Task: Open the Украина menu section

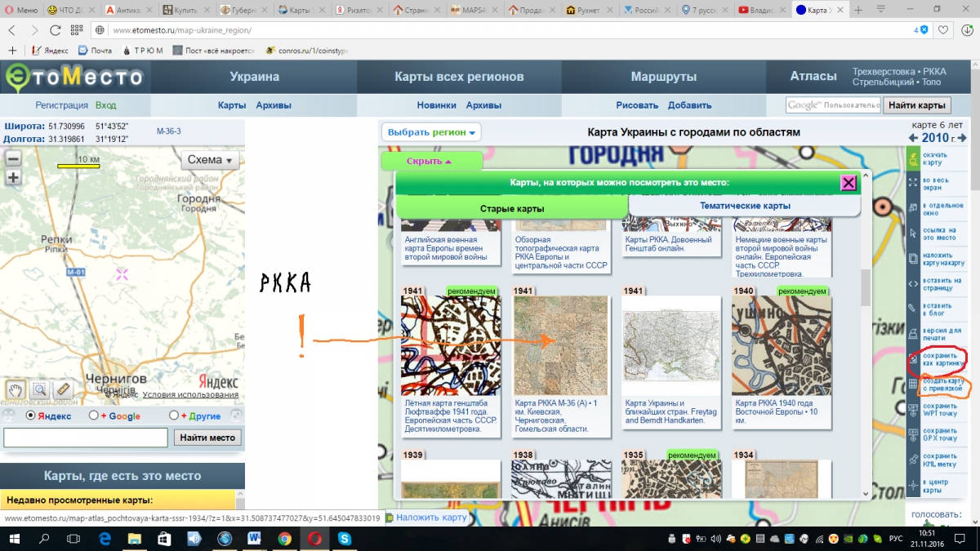Action: [255, 77]
